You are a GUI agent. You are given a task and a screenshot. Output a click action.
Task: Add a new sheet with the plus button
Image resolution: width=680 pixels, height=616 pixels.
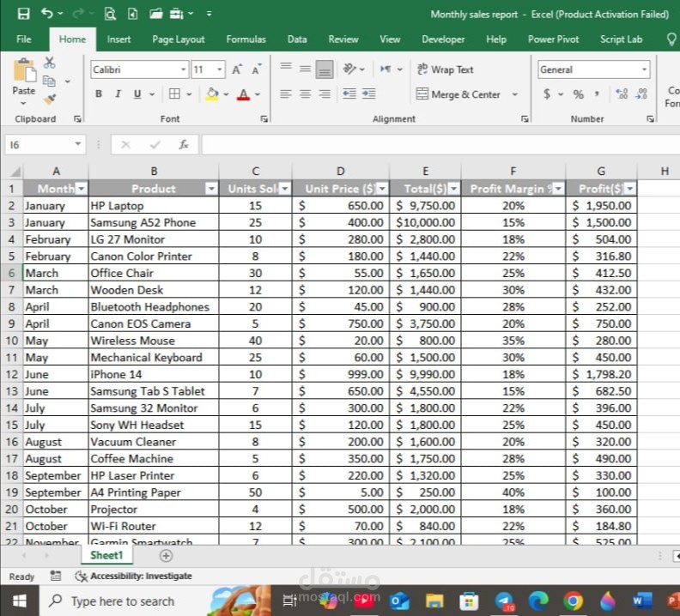166,555
